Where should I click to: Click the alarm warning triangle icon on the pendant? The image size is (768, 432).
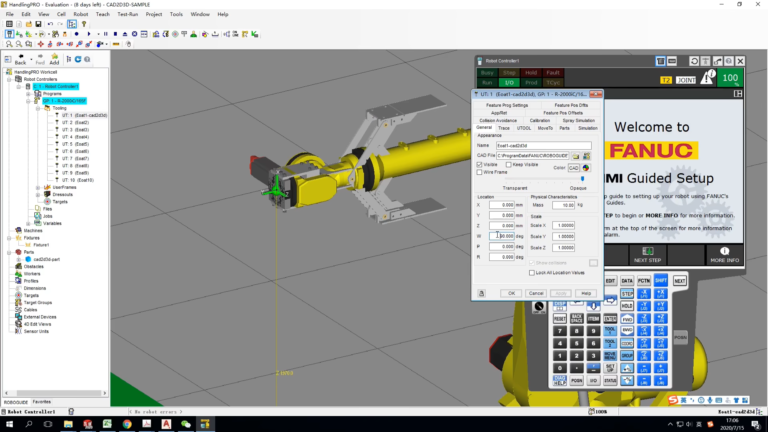[708, 77]
